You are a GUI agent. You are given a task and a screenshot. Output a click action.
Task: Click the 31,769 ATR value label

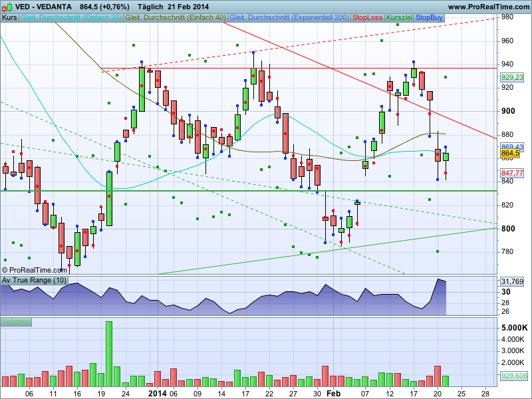coord(512,281)
